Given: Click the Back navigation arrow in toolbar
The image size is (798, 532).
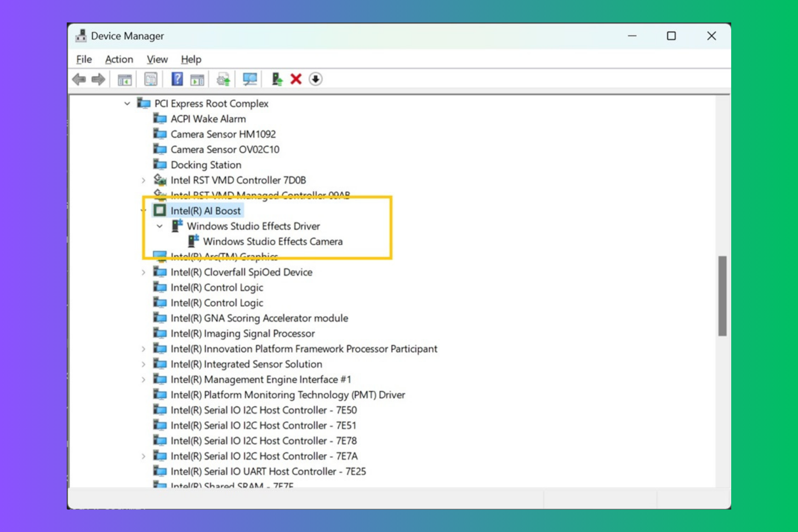Looking at the screenshot, I should [x=79, y=79].
